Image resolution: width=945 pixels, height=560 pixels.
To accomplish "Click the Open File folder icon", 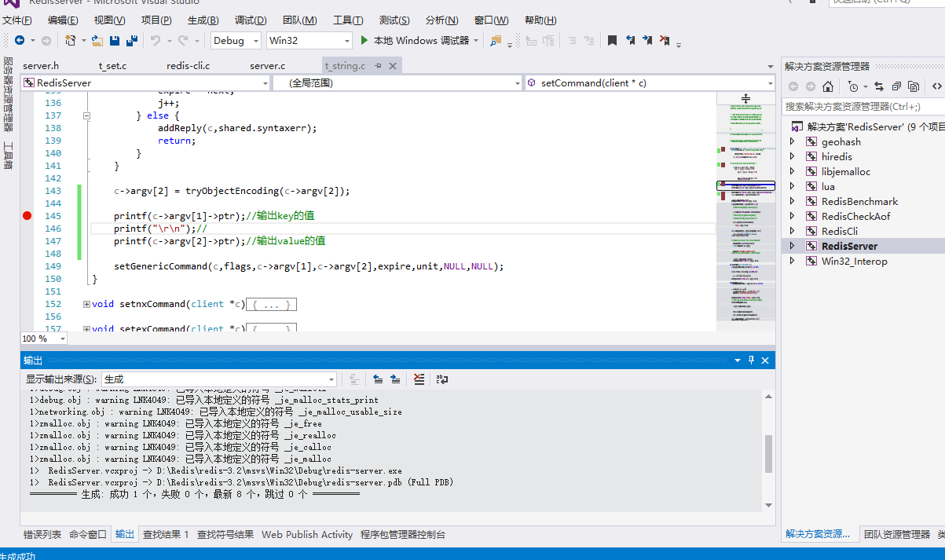I will (x=97, y=40).
